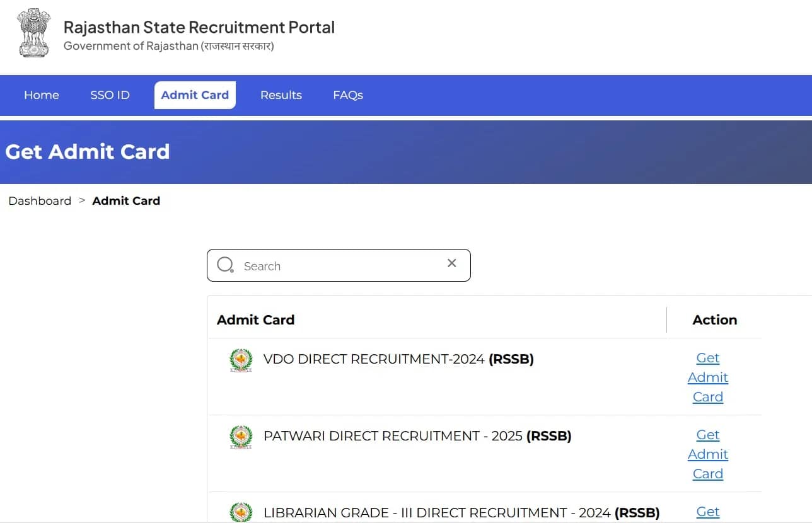
Task: Click the Admit Card breadcrumb label
Action: click(x=126, y=201)
